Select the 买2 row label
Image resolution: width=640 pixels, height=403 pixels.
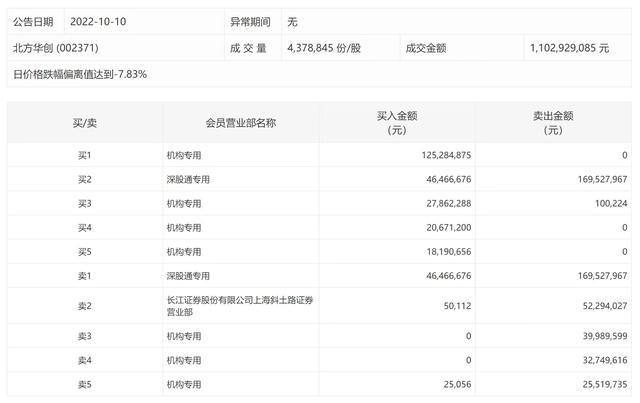(x=84, y=179)
